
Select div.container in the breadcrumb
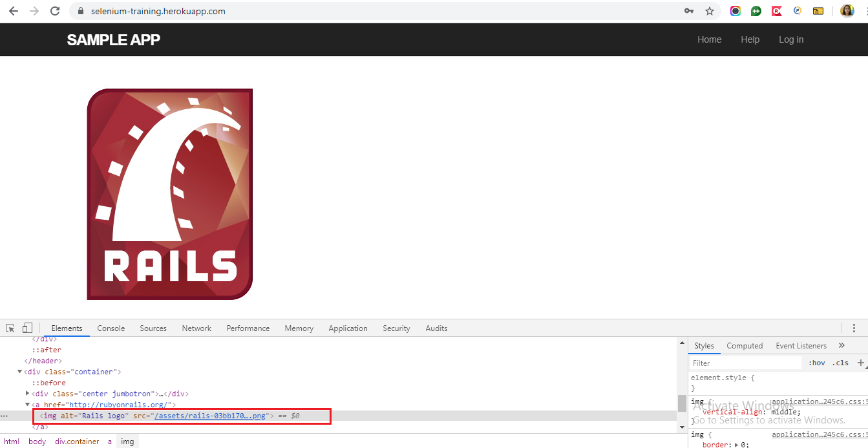(x=77, y=442)
